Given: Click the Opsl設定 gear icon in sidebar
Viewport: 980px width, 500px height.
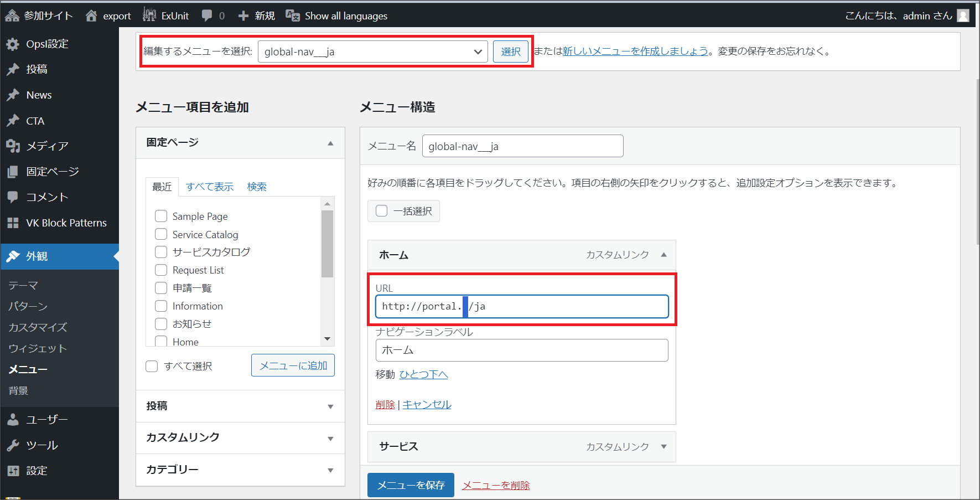Looking at the screenshot, I should (x=13, y=44).
